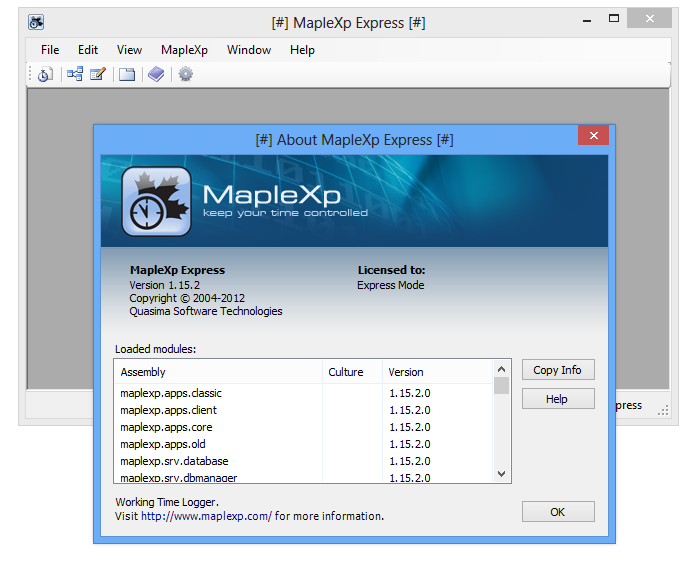Click the loaded modules scrollbar thumb

[502, 386]
